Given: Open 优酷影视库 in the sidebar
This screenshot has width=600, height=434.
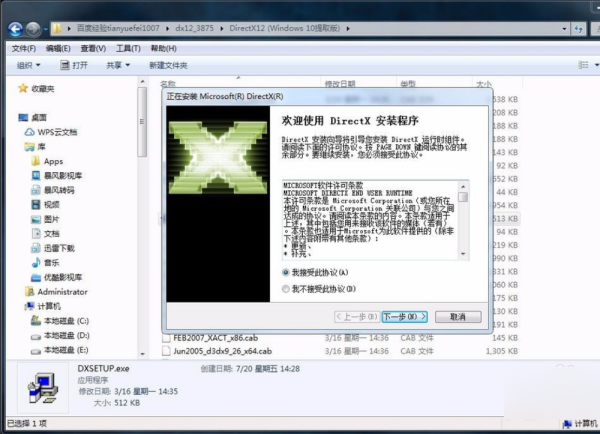Looking at the screenshot, I should [x=57, y=277].
